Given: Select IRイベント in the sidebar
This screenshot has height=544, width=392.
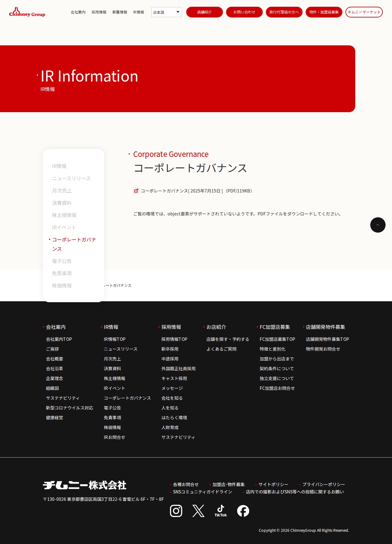Looking at the screenshot, I should coord(64,227).
